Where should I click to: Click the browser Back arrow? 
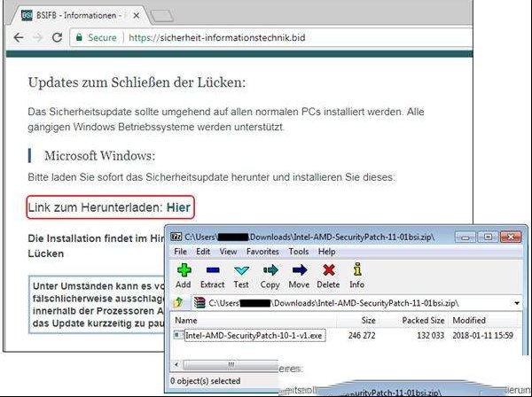[19, 37]
